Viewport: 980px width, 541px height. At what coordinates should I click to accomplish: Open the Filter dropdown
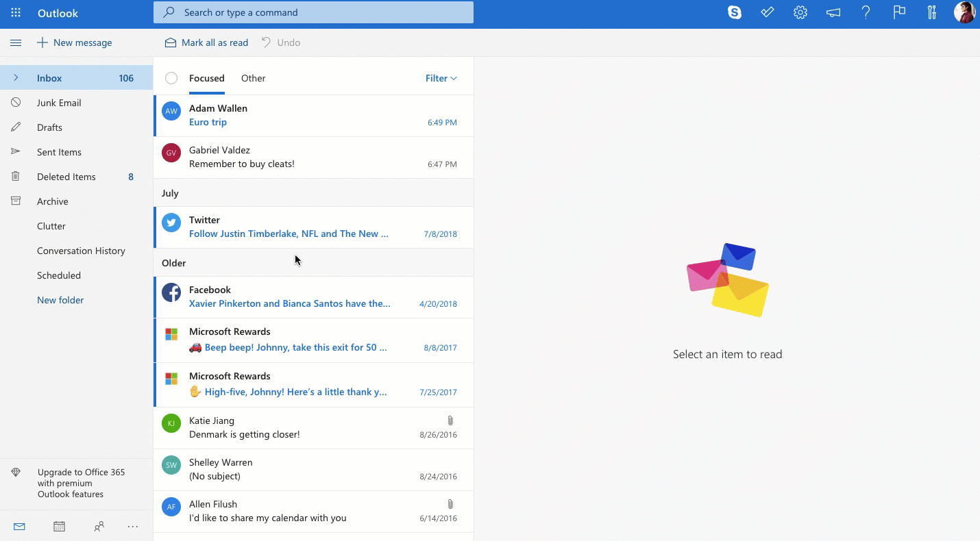[x=441, y=78]
